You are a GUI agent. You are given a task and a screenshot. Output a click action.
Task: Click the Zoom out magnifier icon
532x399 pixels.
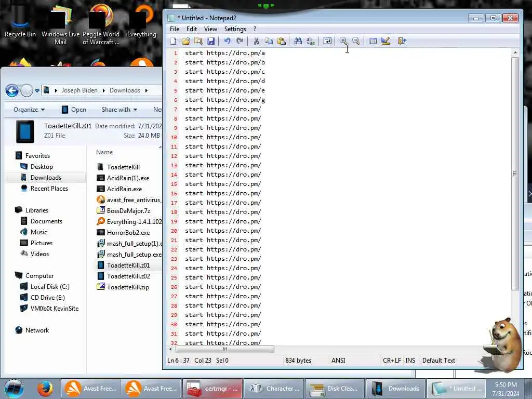[356, 41]
